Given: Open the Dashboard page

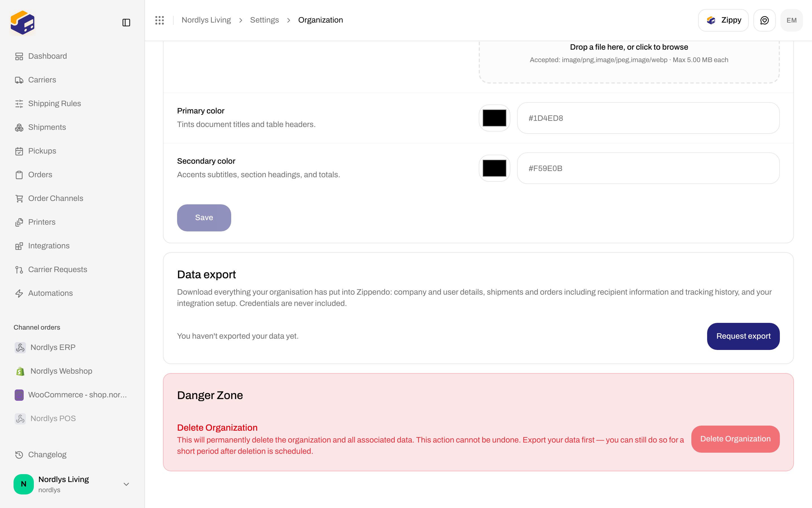Looking at the screenshot, I should tap(72, 56).
